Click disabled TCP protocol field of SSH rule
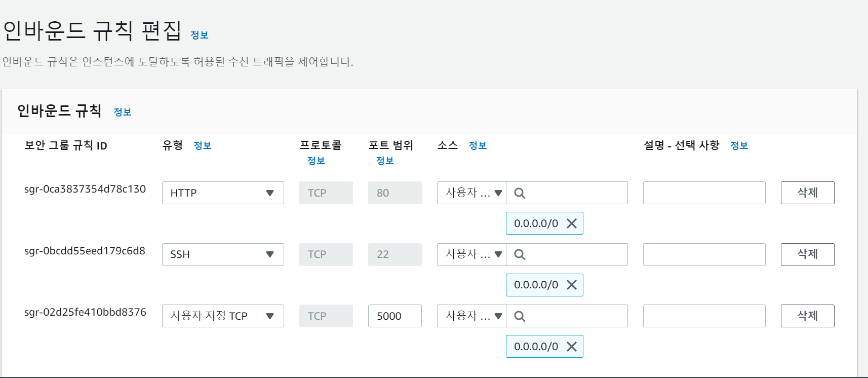 coord(326,254)
